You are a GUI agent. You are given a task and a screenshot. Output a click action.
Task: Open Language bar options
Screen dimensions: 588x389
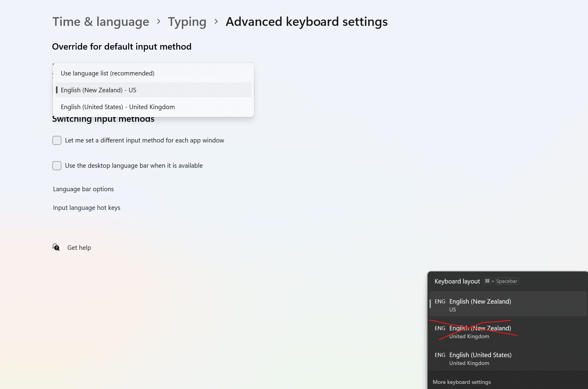click(83, 189)
